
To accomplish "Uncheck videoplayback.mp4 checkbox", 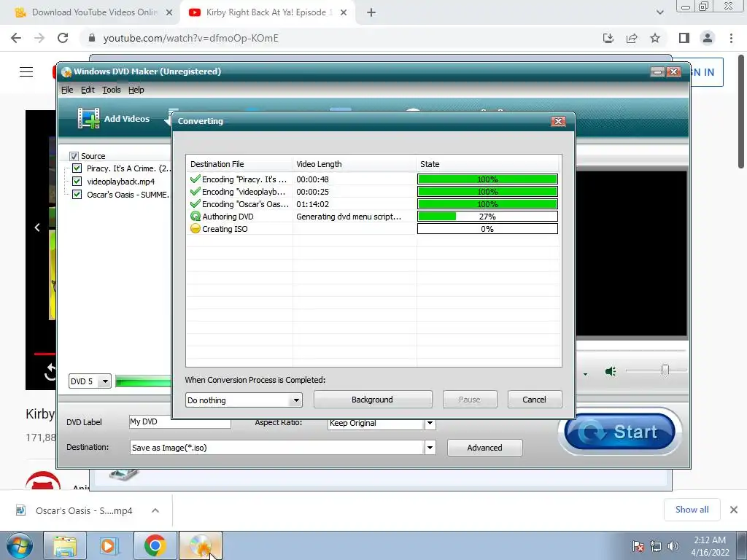I will 77,181.
